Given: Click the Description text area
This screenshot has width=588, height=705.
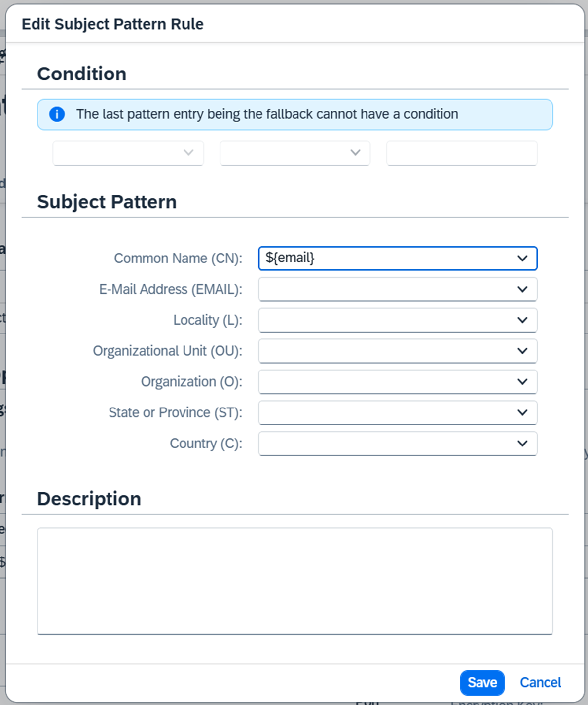Looking at the screenshot, I should point(294,581).
